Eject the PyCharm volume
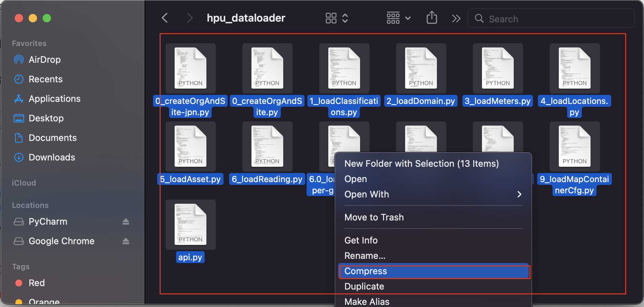This screenshot has width=644, height=307. [126, 222]
